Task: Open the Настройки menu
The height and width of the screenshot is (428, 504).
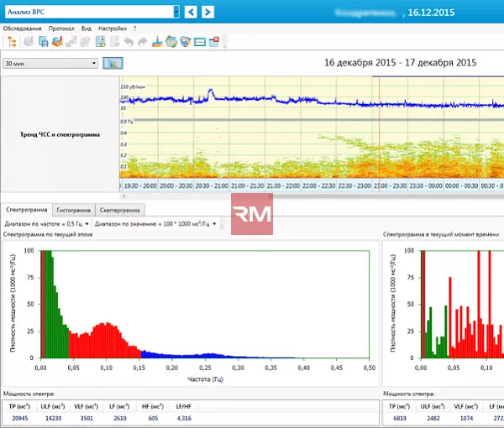Action: coord(113,29)
